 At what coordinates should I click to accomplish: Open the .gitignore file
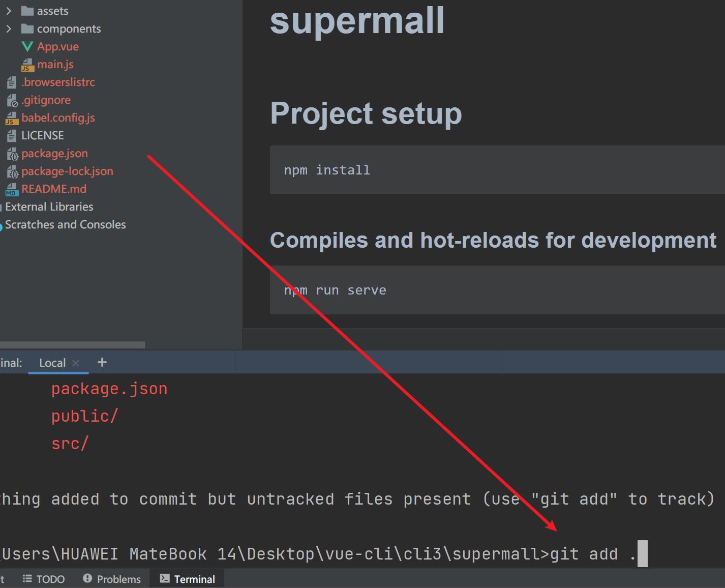46,100
